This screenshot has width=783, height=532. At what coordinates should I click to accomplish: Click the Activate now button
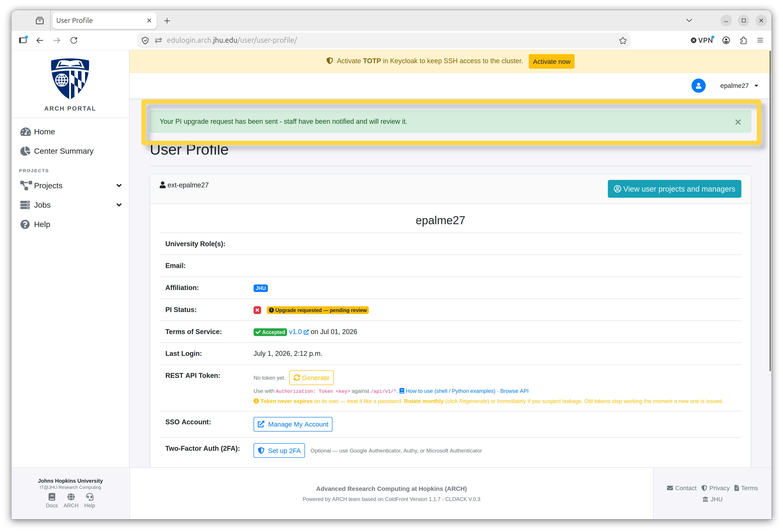(x=551, y=62)
